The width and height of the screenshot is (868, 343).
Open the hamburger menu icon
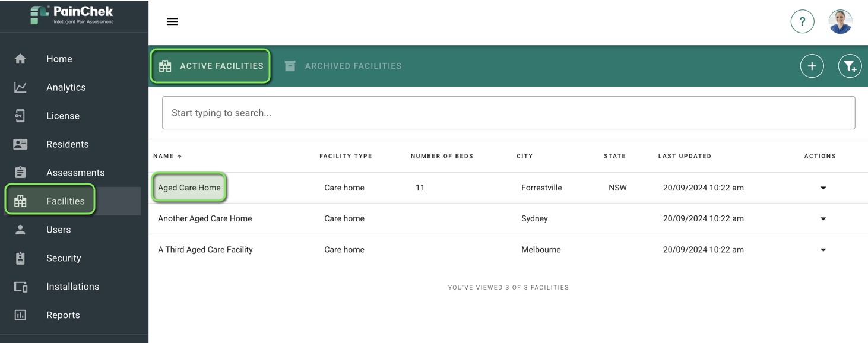pyautogui.click(x=172, y=21)
